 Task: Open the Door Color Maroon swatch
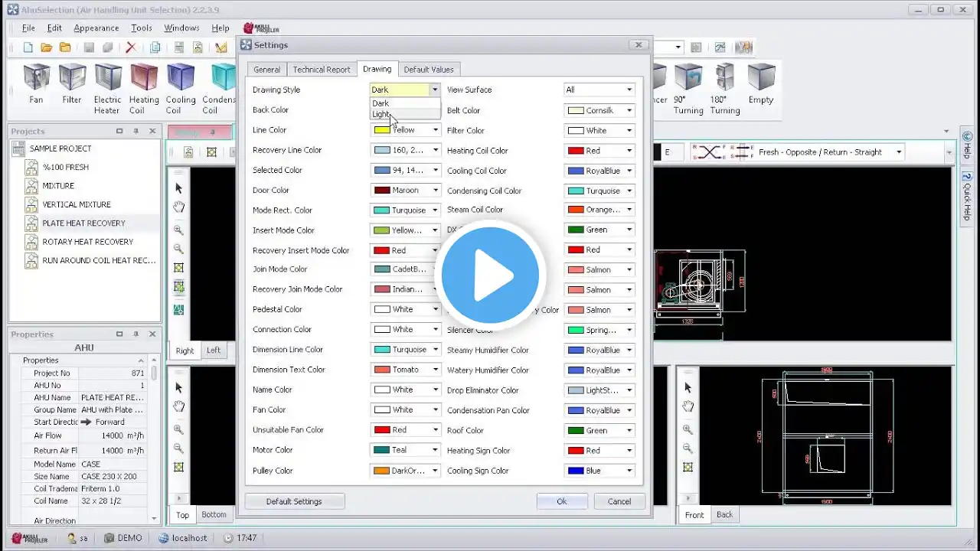381,190
